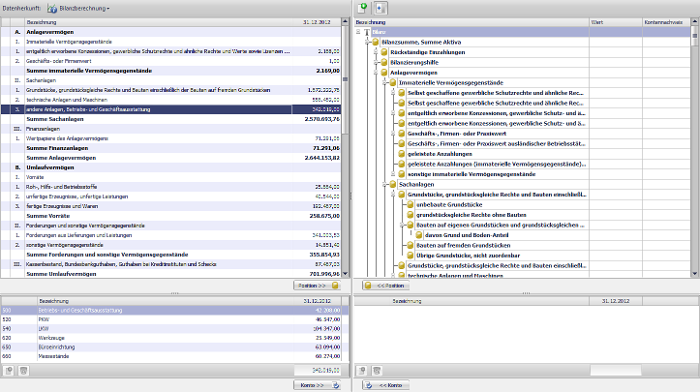Collapse the Sachanlagen tree node
This screenshot has width=700, height=392.
pos(384,184)
